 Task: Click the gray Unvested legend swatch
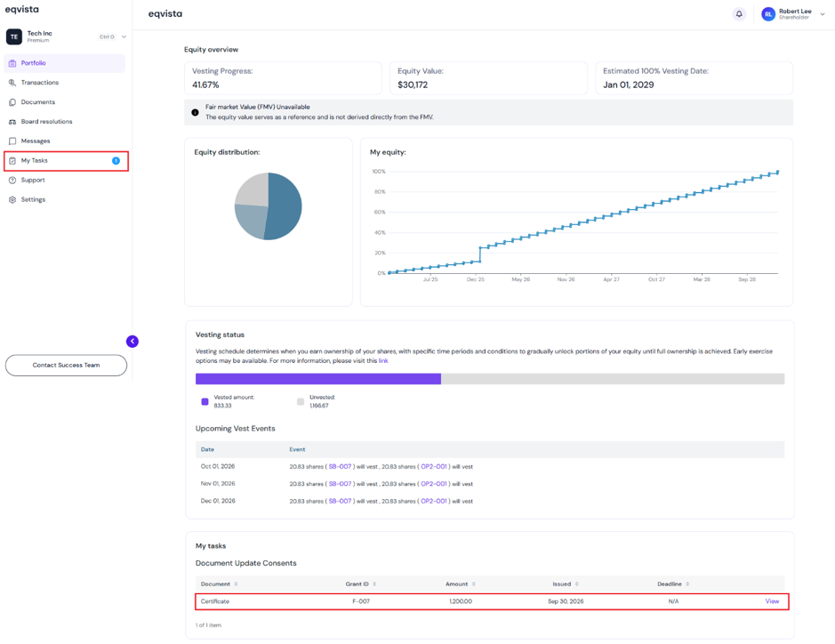tap(301, 402)
